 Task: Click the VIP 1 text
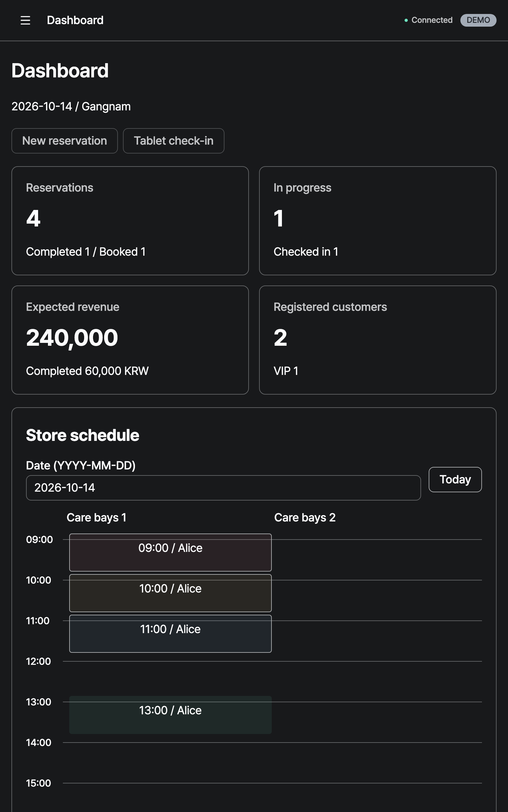[x=286, y=371]
